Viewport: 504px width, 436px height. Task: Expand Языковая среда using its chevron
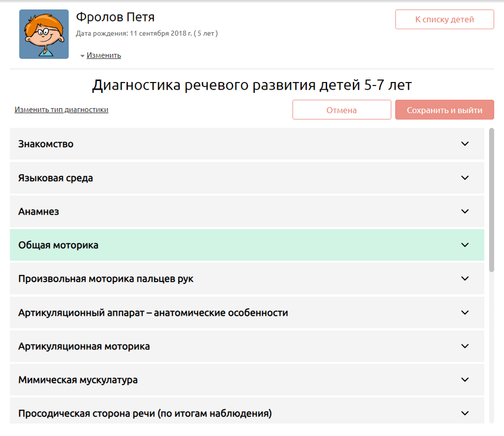465,178
